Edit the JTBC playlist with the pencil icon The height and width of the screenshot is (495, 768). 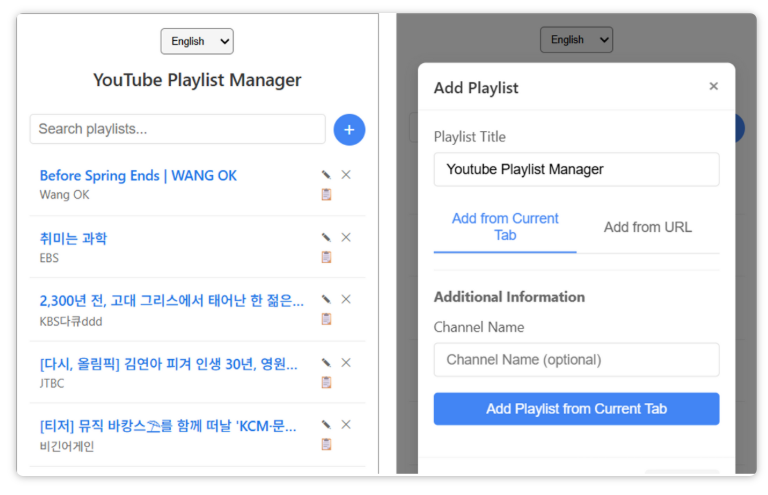tap(326, 363)
